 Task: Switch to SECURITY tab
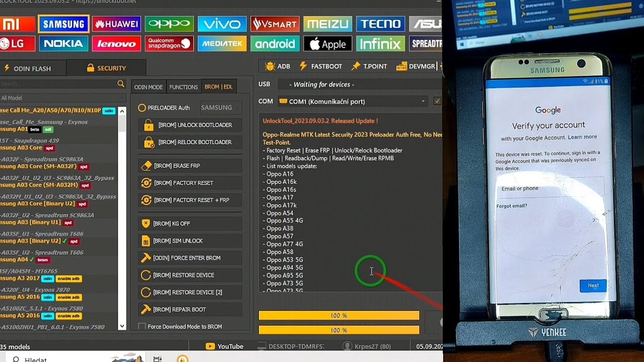coord(106,68)
